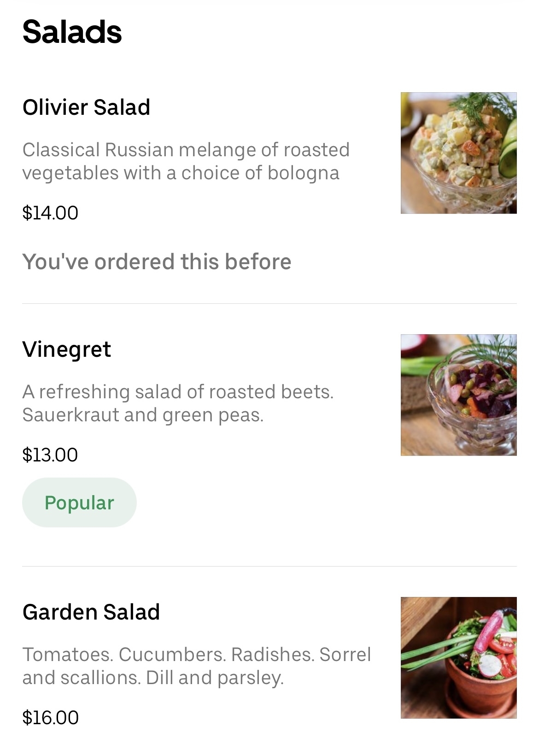Open the Garden Salad photo thumbnail

click(458, 657)
